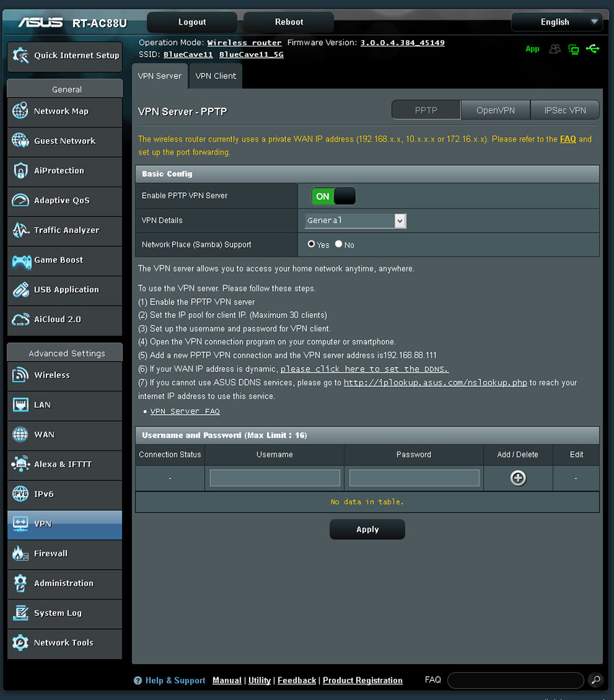Open the VPN Details dropdown

click(x=355, y=220)
